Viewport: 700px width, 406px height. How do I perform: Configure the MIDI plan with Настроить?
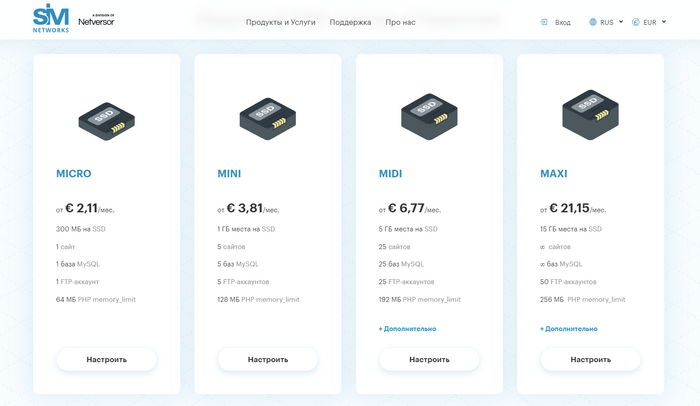(429, 359)
